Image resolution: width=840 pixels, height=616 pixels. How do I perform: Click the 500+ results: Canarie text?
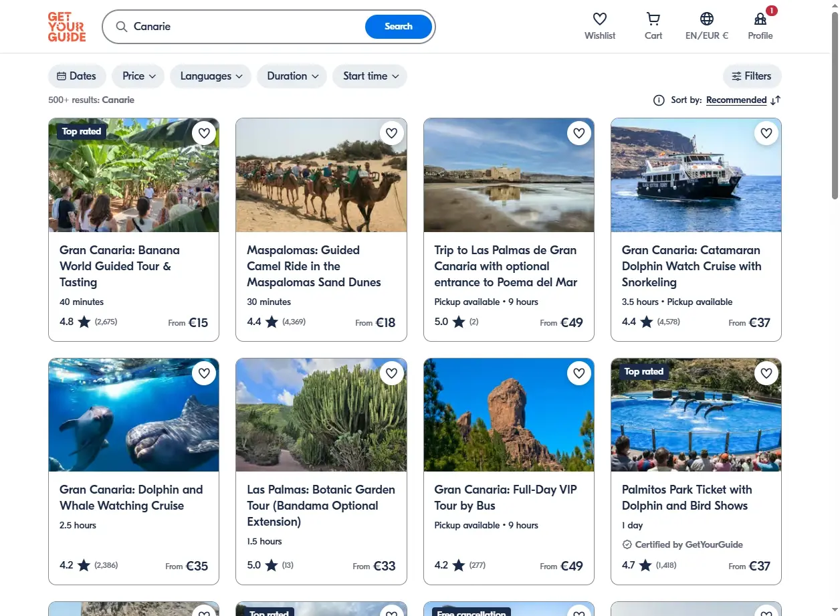[x=91, y=100]
